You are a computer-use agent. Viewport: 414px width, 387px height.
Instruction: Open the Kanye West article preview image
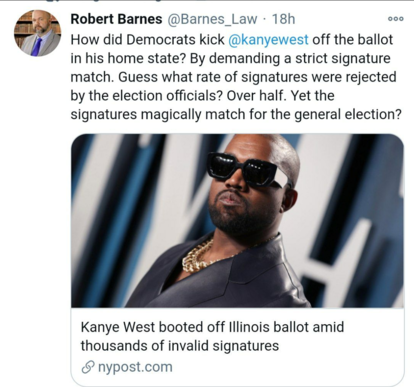click(x=237, y=221)
